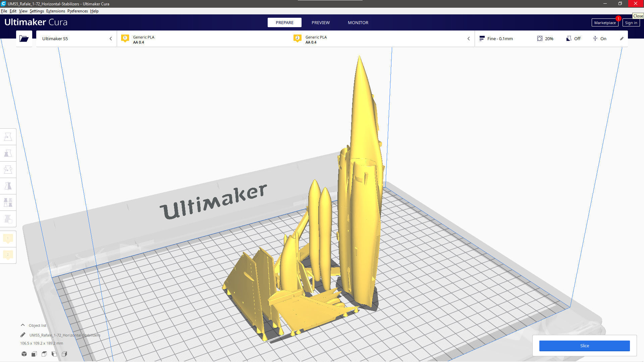This screenshot has height=362, width=644.
Task: Click the Slice button
Action: pyautogui.click(x=584, y=346)
